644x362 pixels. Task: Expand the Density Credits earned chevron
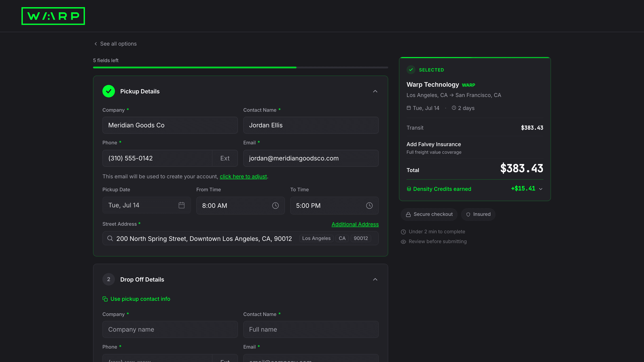pyautogui.click(x=540, y=189)
